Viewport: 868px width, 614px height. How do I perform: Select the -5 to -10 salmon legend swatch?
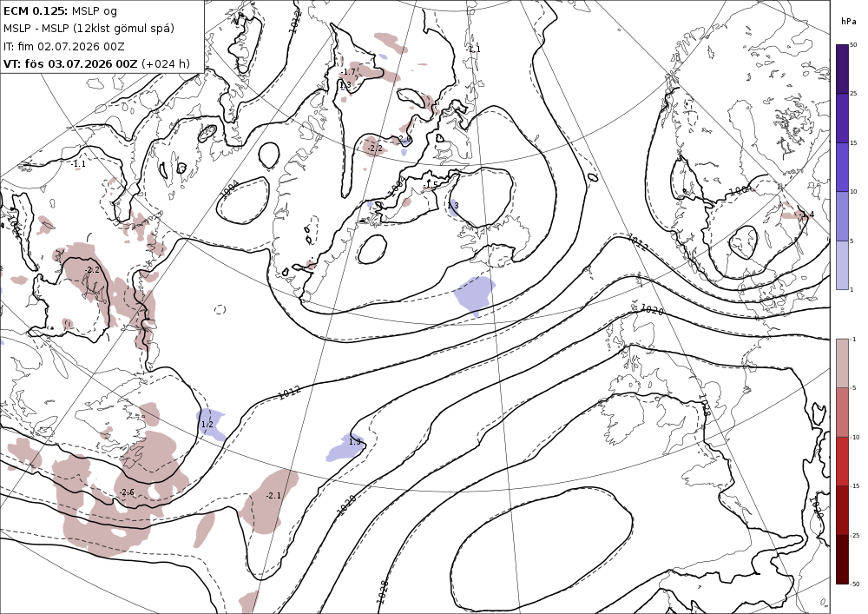click(x=842, y=412)
